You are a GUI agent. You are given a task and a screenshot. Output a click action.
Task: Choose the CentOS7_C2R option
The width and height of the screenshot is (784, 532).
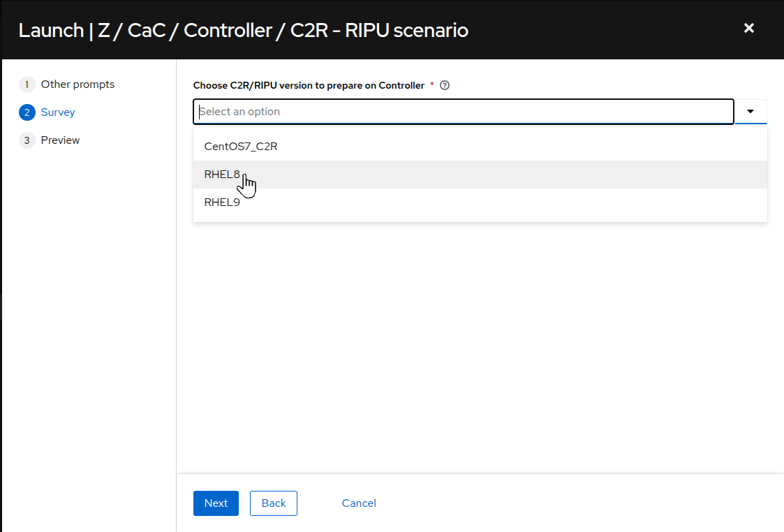click(480, 147)
